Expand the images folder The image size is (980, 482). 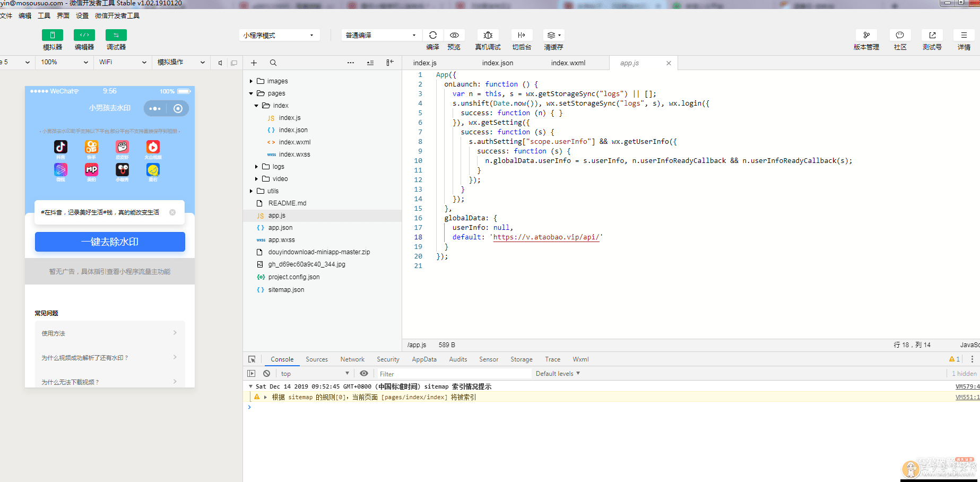tap(277, 81)
